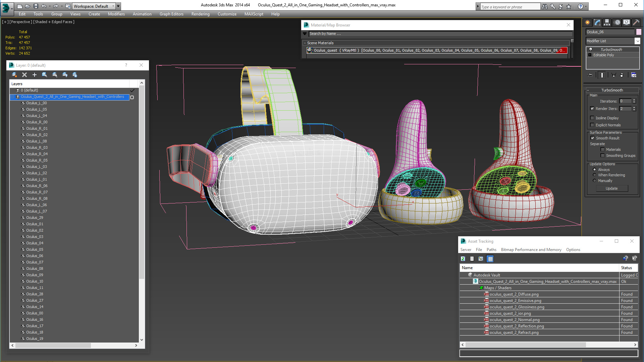Collapse the Oculus_Quest_2 layer in the tree
The width and height of the screenshot is (644, 362).
12,97
